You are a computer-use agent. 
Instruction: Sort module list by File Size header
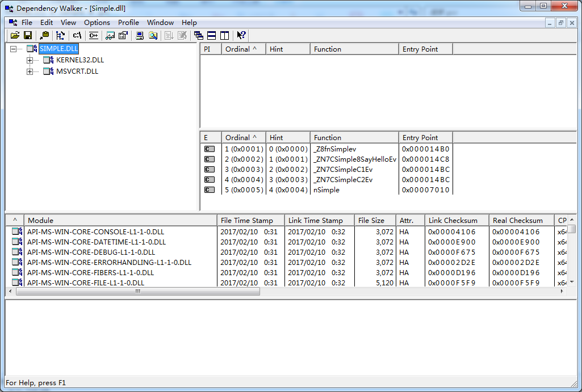375,220
